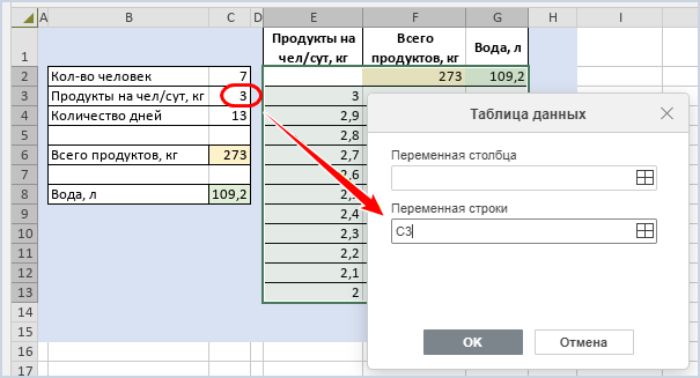Screen dimensions: 700x378
Task: Click cell 'Количество дней'
Action: tap(129, 116)
